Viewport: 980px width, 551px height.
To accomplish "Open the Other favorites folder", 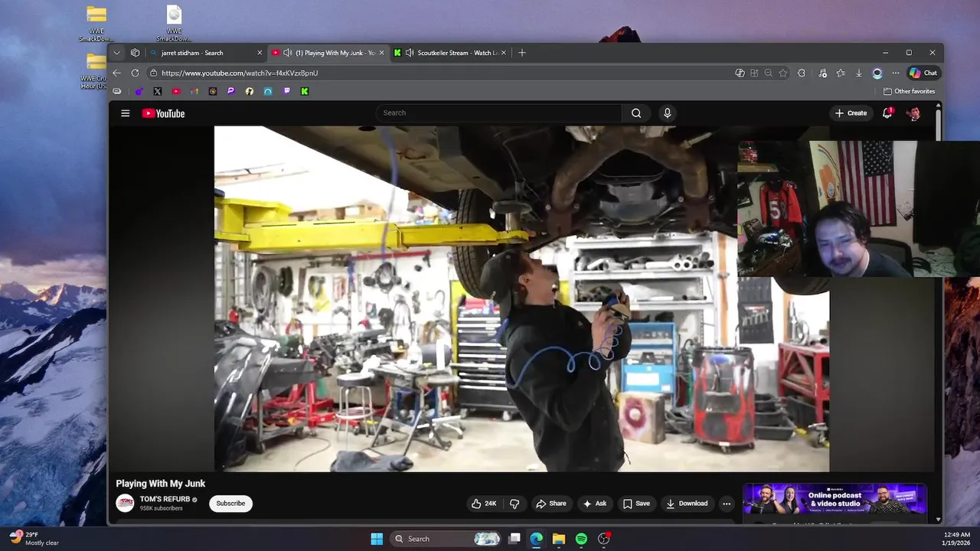I will (909, 91).
